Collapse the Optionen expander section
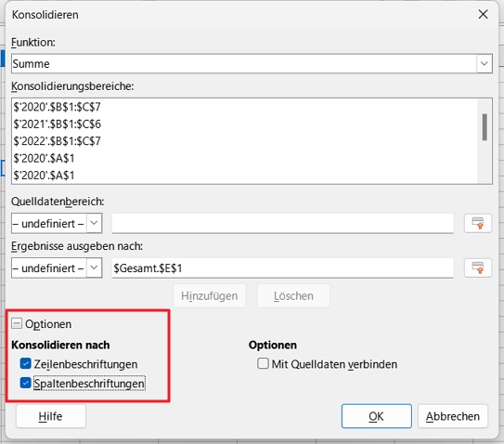 [x=17, y=323]
